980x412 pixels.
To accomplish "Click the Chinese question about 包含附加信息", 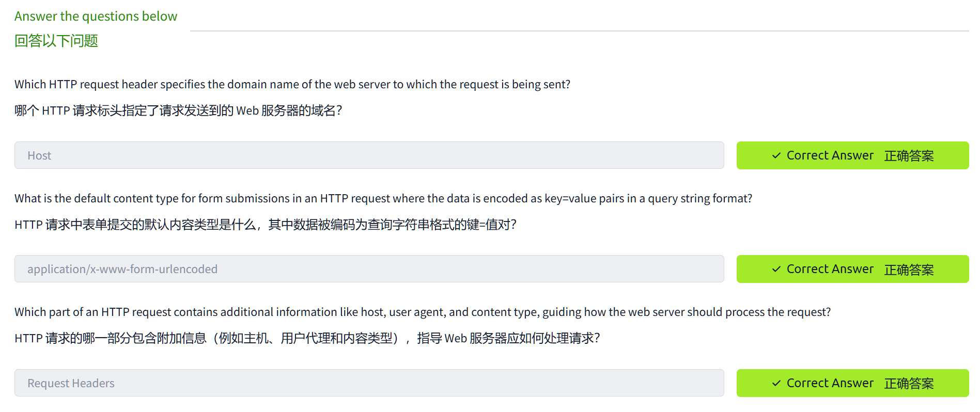I will point(307,338).
